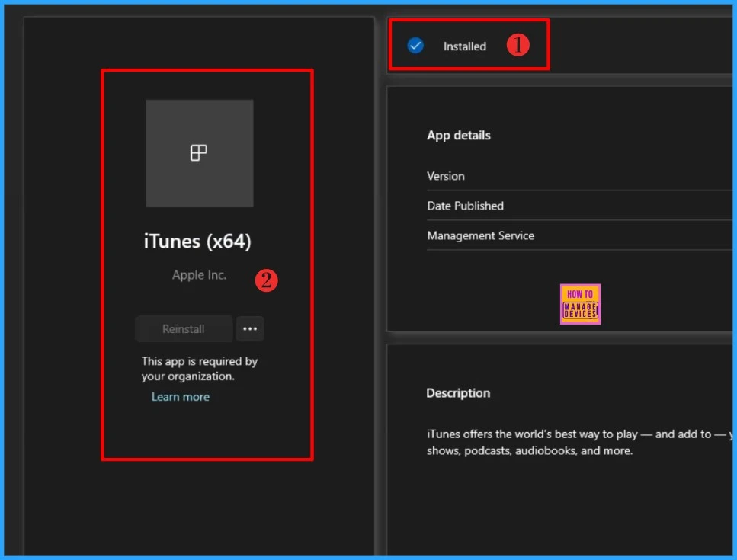The height and width of the screenshot is (560, 737).
Task: Open the Learn more link
Action: click(181, 397)
